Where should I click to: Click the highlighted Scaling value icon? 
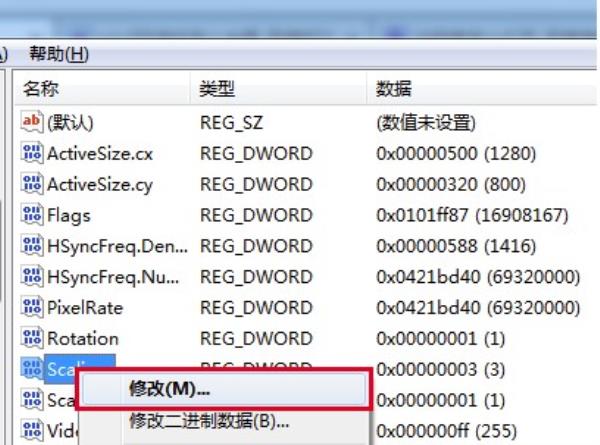(32, 369)
